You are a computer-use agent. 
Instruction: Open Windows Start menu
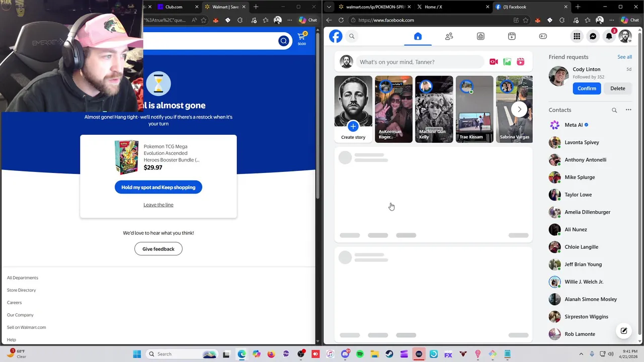137,354
